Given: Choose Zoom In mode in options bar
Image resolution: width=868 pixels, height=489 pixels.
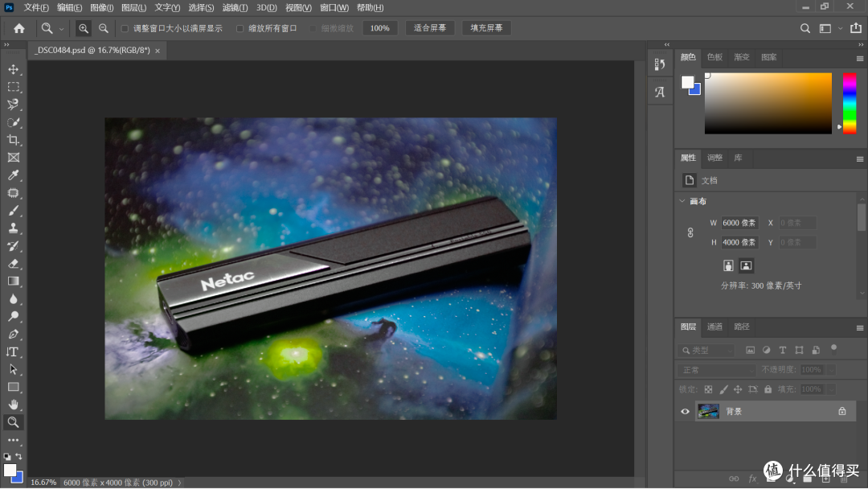Looking at the screenshot, I should [x=83, y=28].
